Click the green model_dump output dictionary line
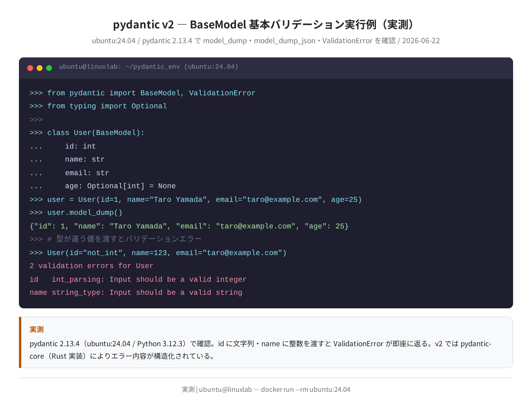 [x=189, y=226]
